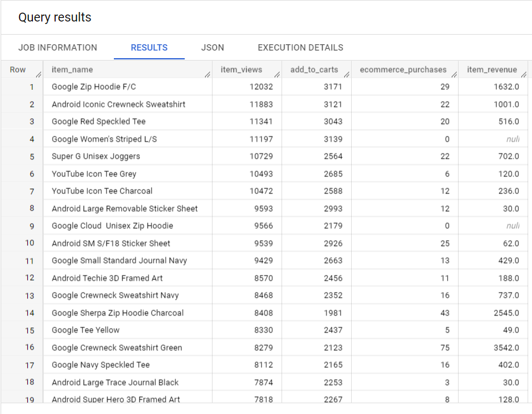Screen dimensions: 532x414
Task: Click the add_to_carts column resize handle
Action: (x=347, y=75)
